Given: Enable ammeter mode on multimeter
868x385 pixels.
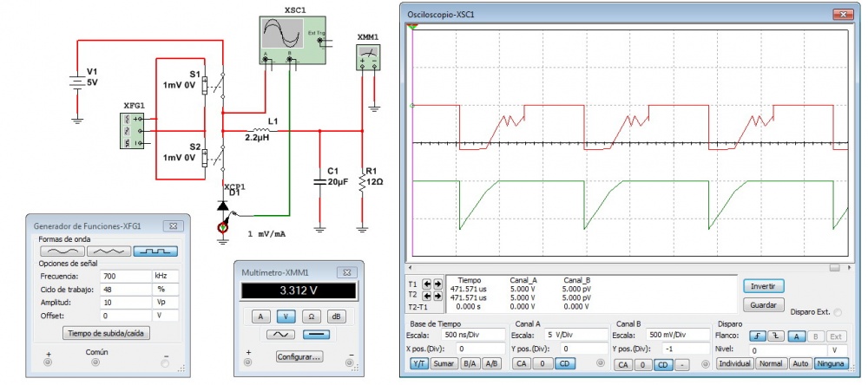Looking at the screenshot, I should point(258,316).
